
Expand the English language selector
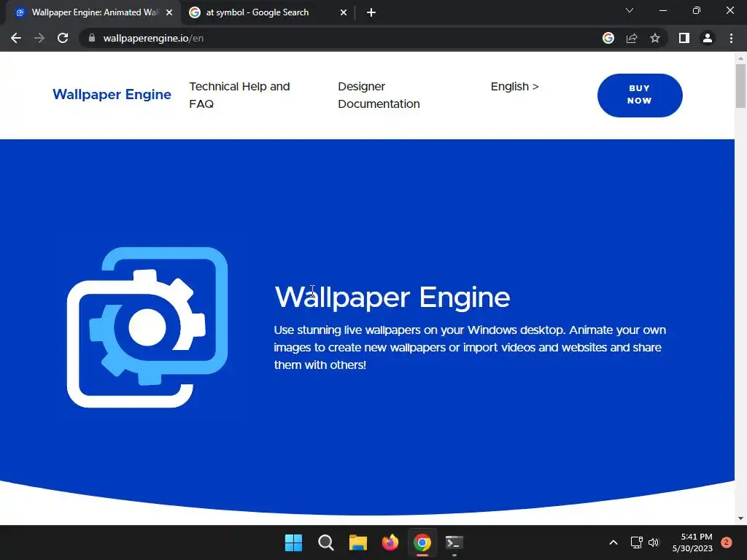[514, 87]
